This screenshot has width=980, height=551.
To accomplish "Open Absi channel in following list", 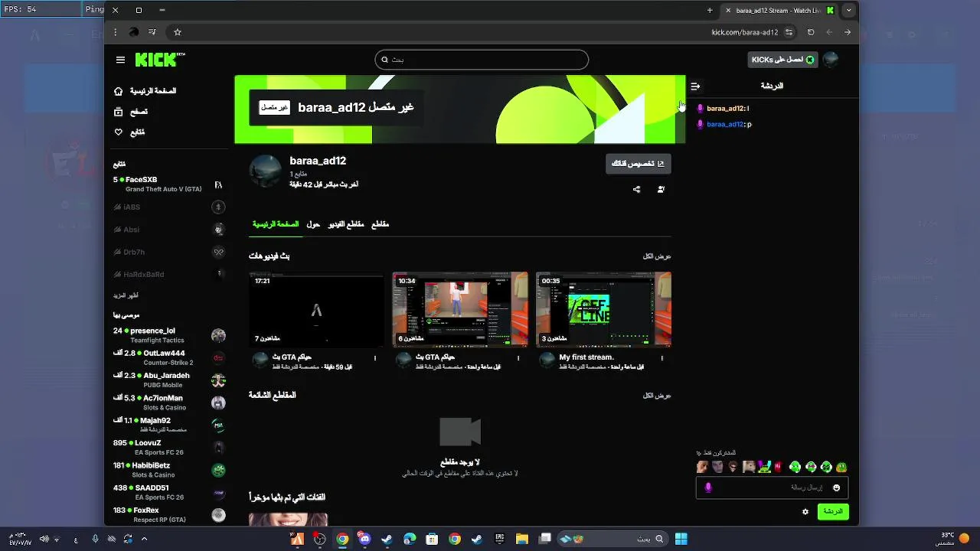I will (x=168, y=230).
